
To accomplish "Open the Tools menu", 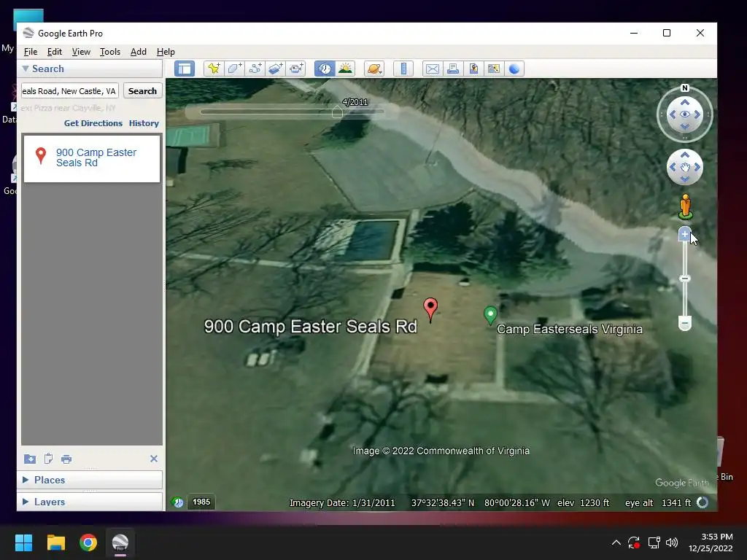I will click(110, 52).
